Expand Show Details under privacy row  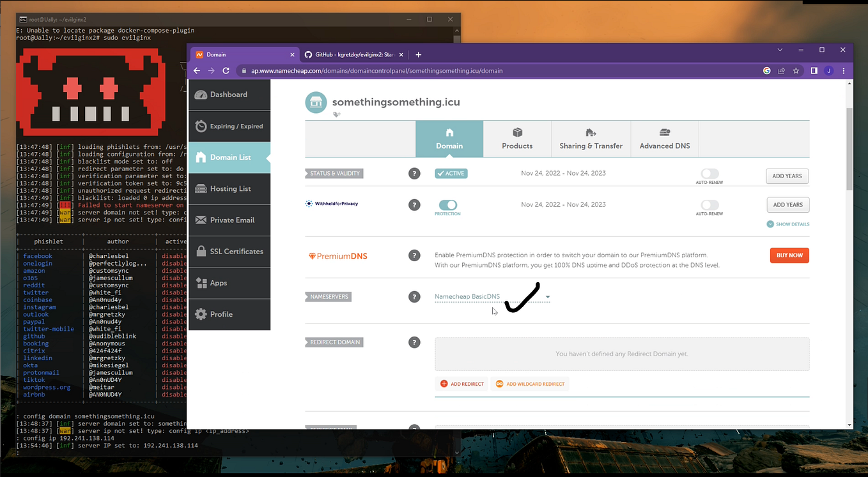[x=787, y=224]
